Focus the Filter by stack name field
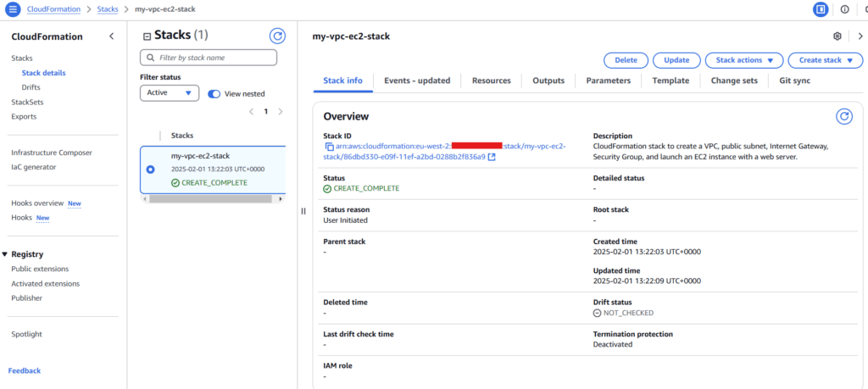Image resolution: width=868 pixels, height=389 pixels. [x=209, y=58]
